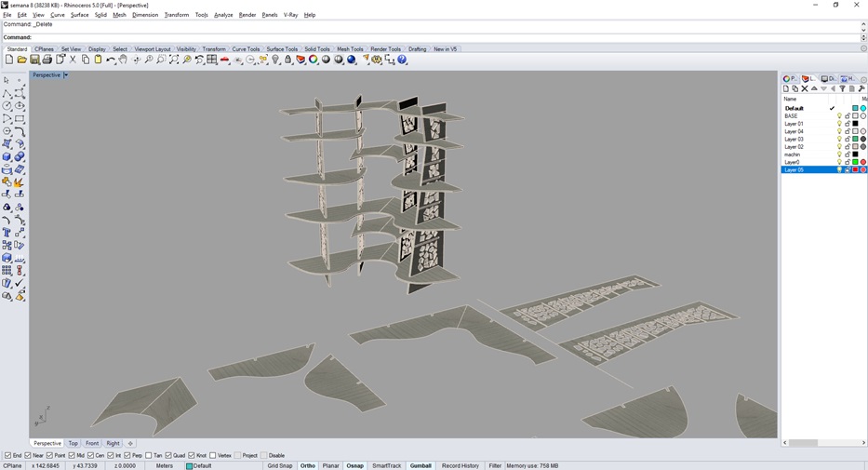Screen dimensions: 868x470
Task: Click the Open file folder icon
Action: click(x=21, y=60)
